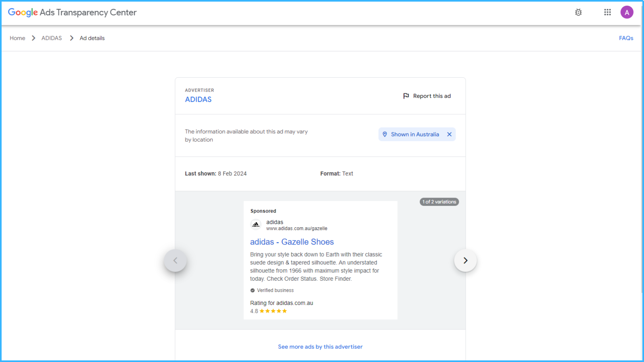
Task: Click the Last shown 8 Feb 2024 text
Action: pyautogui.click(x=216, y=174)
